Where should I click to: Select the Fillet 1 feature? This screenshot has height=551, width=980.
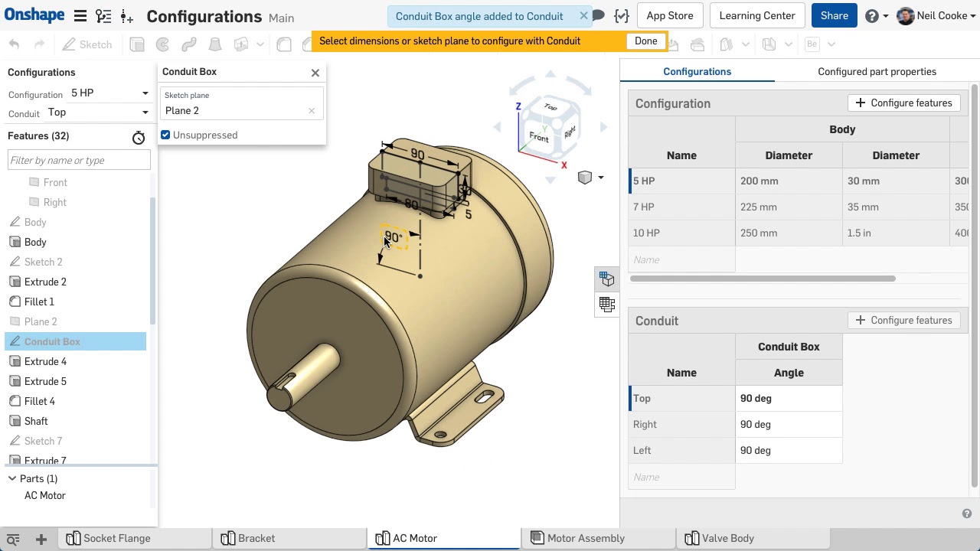coord(39,302)
